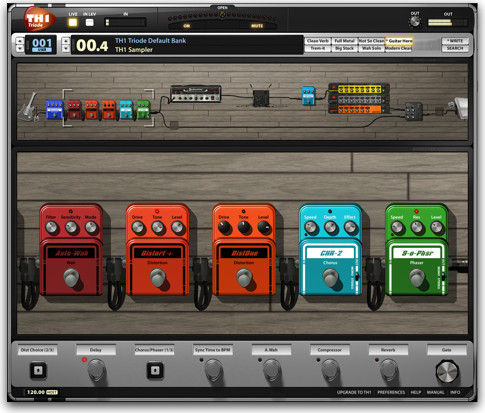The height and width of the screenshot is (413, 485).
Task: Select the Not So Clean preset
Action: (371, 41)
